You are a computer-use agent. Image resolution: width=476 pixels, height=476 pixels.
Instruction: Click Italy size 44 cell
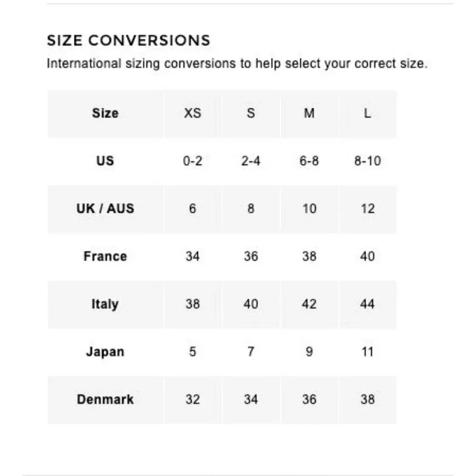coord(367,304)
